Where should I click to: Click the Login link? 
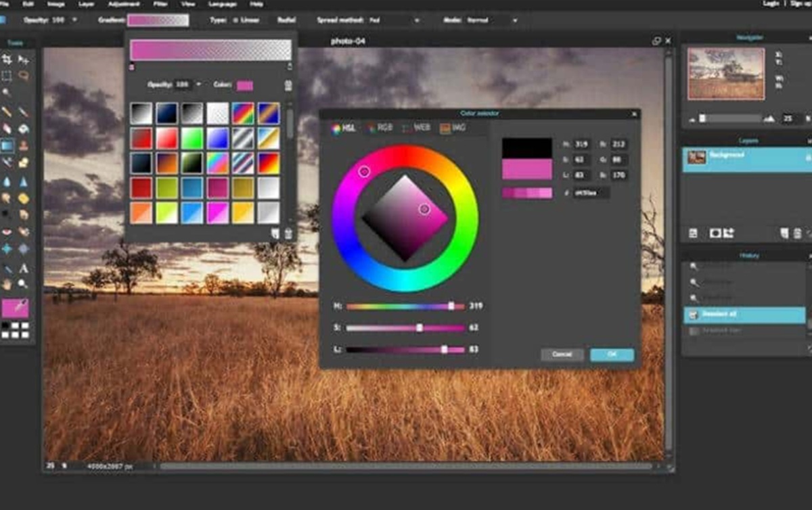[771, 3]
